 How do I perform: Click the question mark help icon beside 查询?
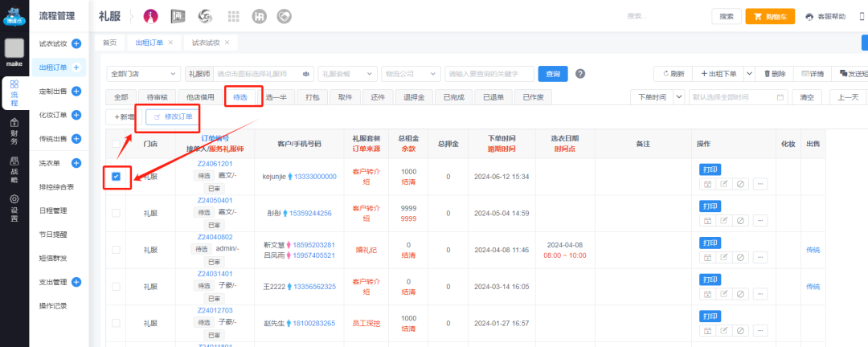click(x=580, y=74)
